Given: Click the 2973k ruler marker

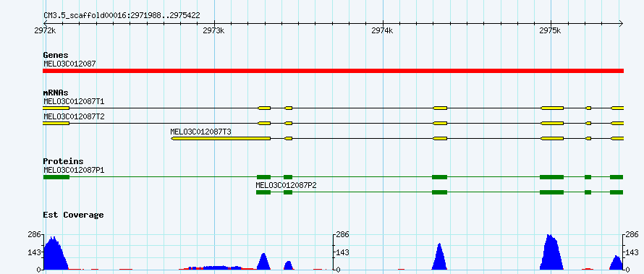Looking at the screenshot, I should tap(213, 31).
